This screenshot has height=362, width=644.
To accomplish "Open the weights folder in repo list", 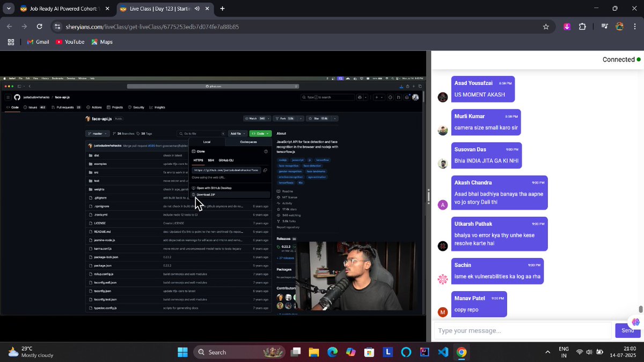I will point(99,189).
